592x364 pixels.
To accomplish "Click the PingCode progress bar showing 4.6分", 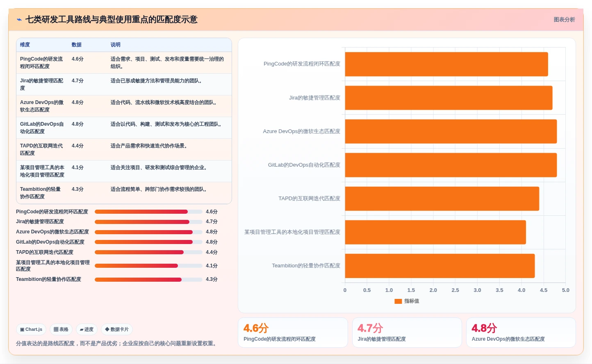I will 148,212.
